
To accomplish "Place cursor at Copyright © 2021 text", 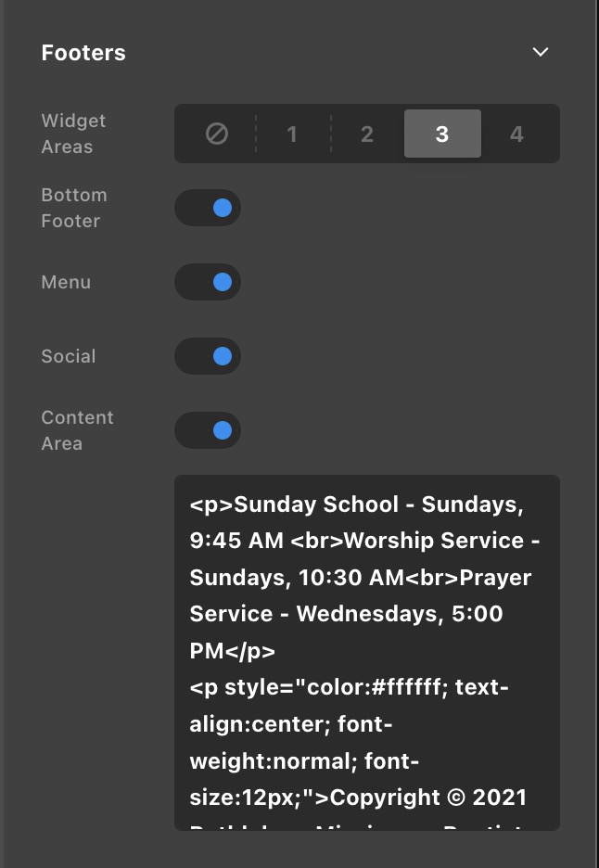I will click(x=428, y=798).
